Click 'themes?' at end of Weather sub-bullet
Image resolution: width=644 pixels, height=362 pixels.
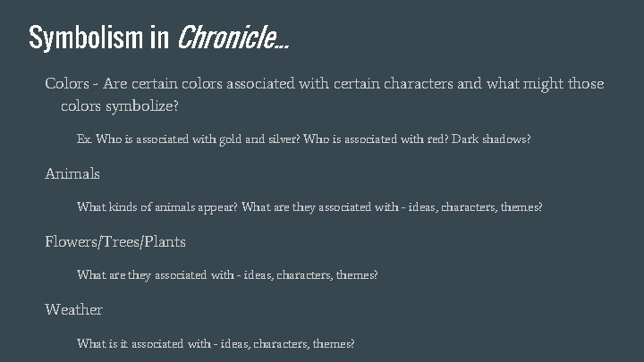[334, 343]
